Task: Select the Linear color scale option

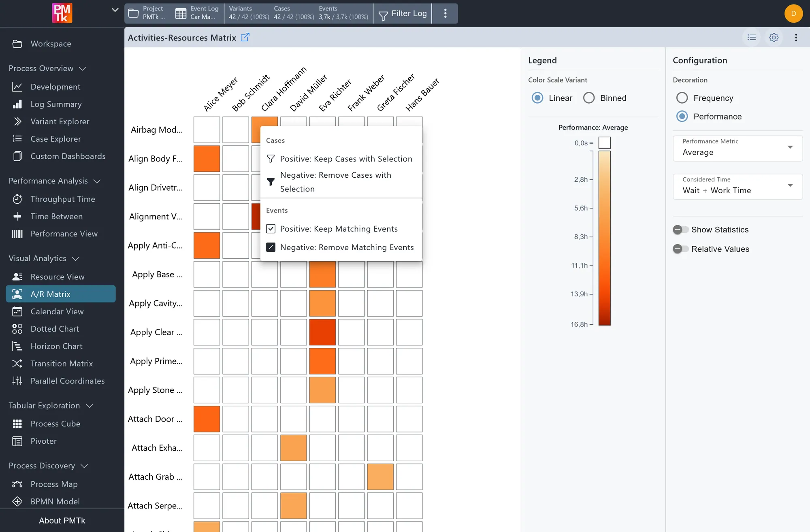Action: click(x=537, y=98)
